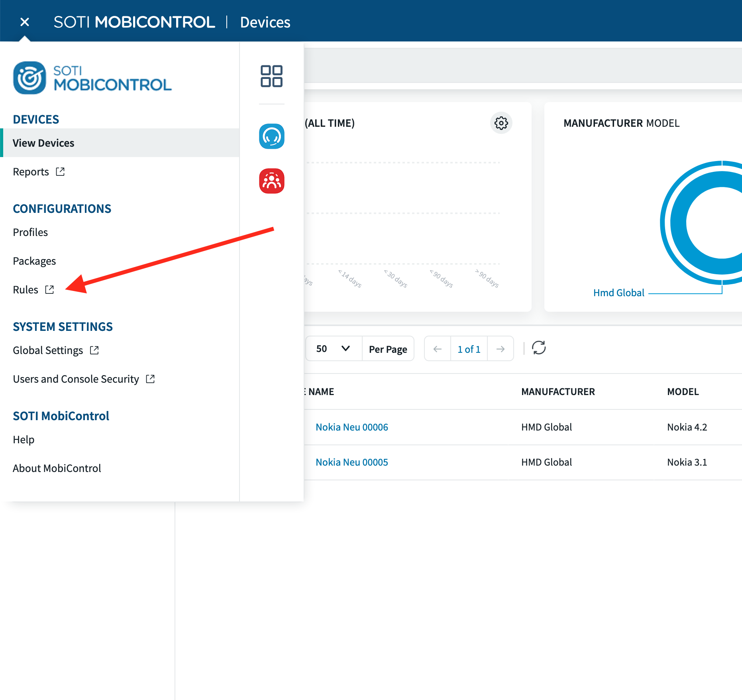This screenshot has height=700, width=742.
Task: Open the red people SOTI app icon
Action: click(271, 181)
